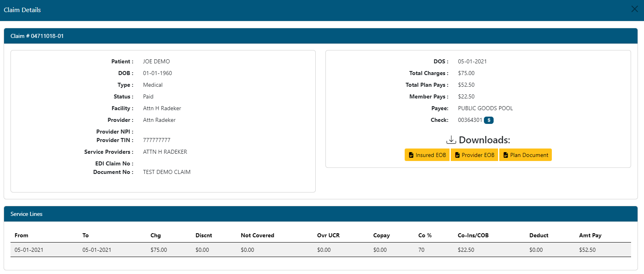Click Service Providers value ATTN H RADEKER
Viewport: 644px width, 274px height.
click(x=165, y=152)
